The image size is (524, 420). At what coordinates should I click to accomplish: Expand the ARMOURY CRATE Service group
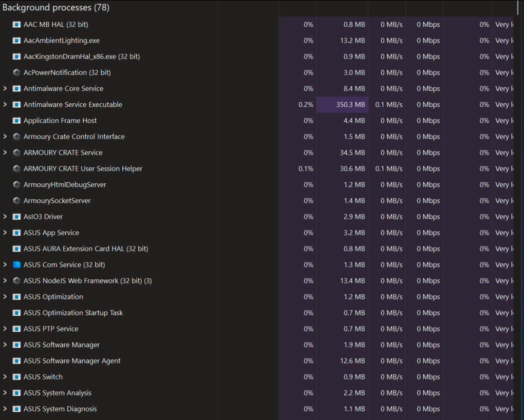5,152
